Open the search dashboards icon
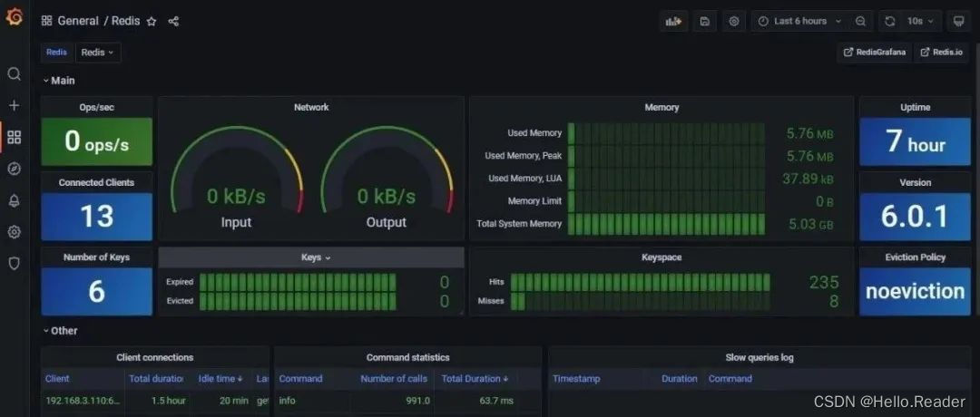The width and height of the screenshot is (980, 417). click(x=14, y=74)
